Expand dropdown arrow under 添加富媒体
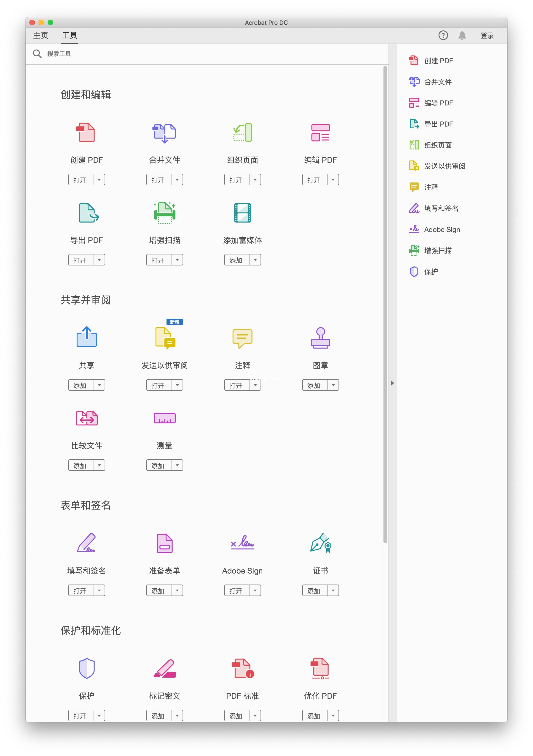Viewport: 533px width, 756px height. coord(255,260)
